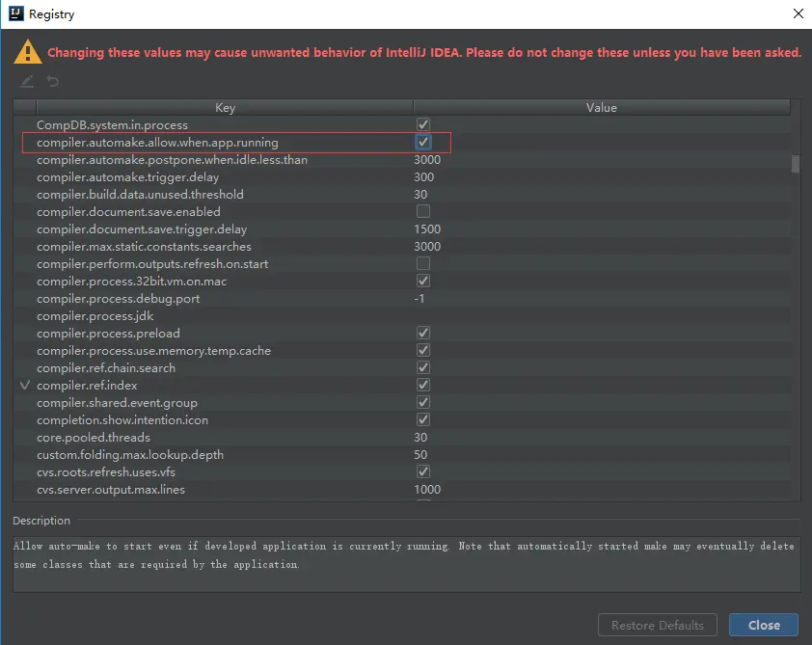This screenshot has height=645, width=812.
Task: Select the completion.show.intention.icon key
Action: [122, 419]
